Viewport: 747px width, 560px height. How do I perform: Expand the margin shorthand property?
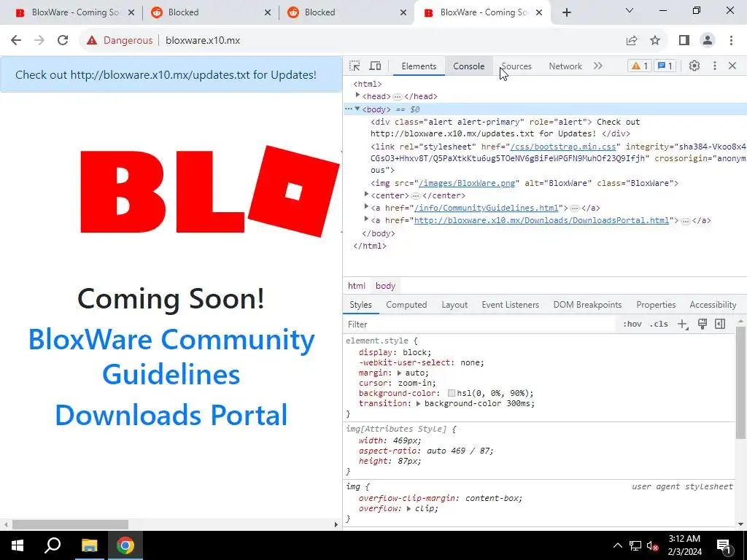(399, 373)
